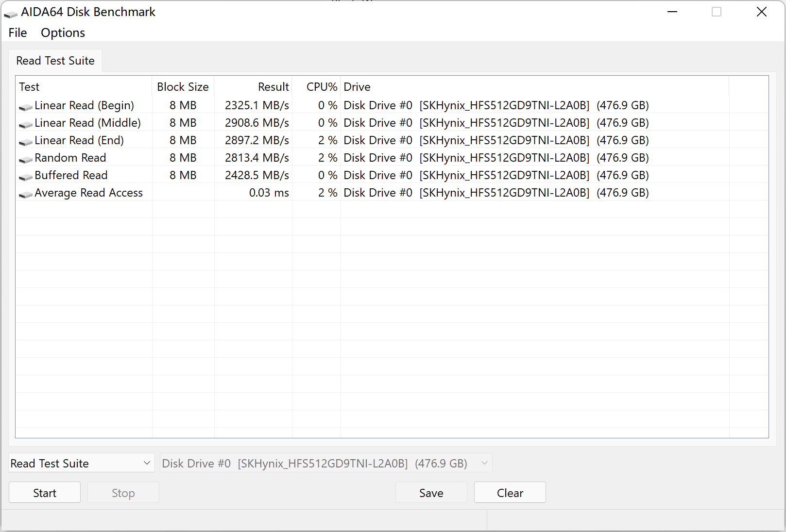This screenshot has height=532, width=786.
Task: Click the Drive column header
Action: coord(535,87)
